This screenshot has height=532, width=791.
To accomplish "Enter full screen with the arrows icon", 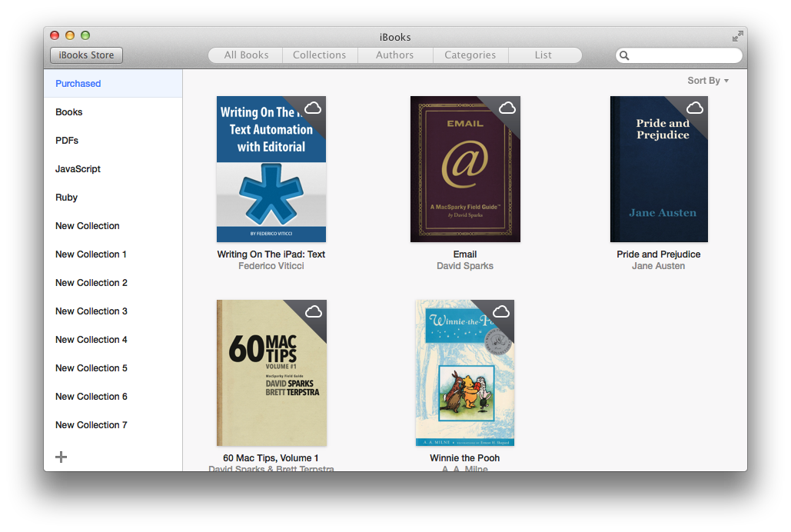I will pyautogui.click(x=737, y=36).
